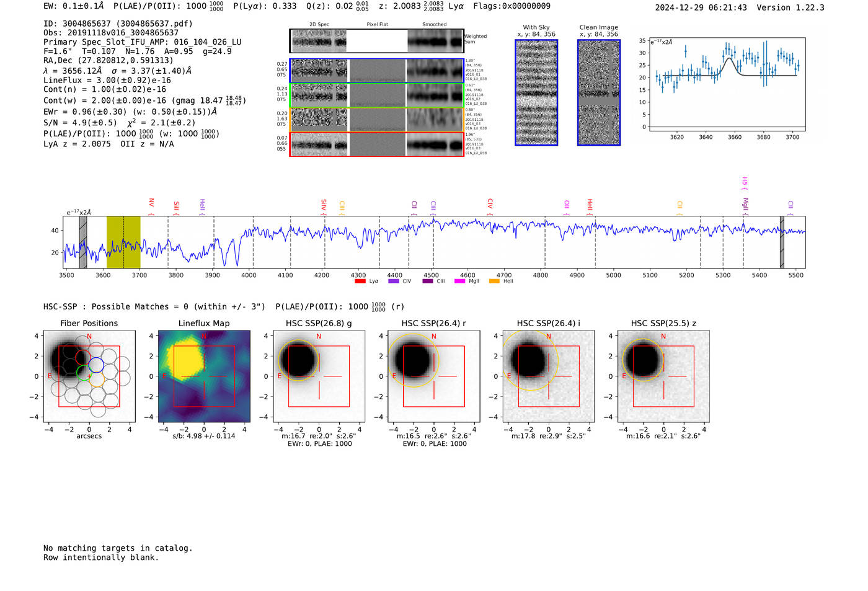Click the 'Flags:0x00000009' header text
868x591 pixels.
(511, 6)
